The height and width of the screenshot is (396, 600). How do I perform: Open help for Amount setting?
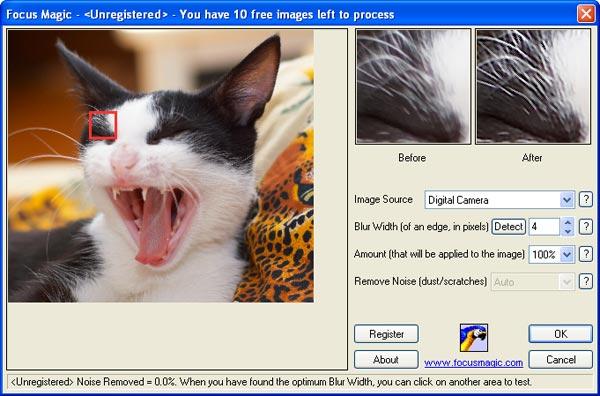pyautogui.click(x=585, y=254)
